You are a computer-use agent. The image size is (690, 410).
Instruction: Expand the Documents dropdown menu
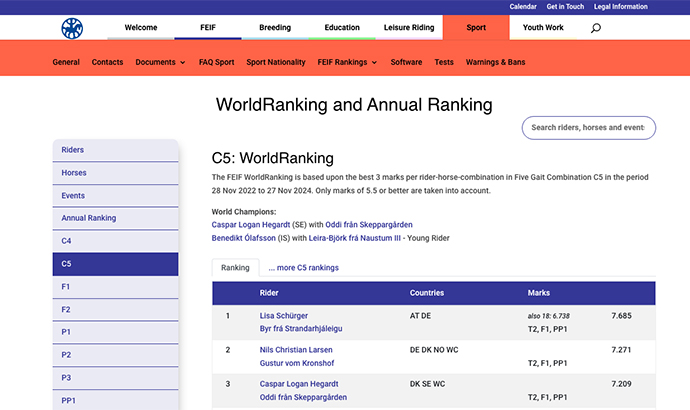tap(160, 62)
